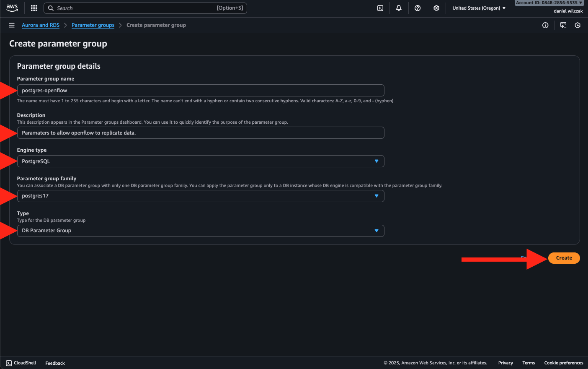Expand the Parameter group family dropdown
This screenshot has height=369, width=588.
point(201,196)
